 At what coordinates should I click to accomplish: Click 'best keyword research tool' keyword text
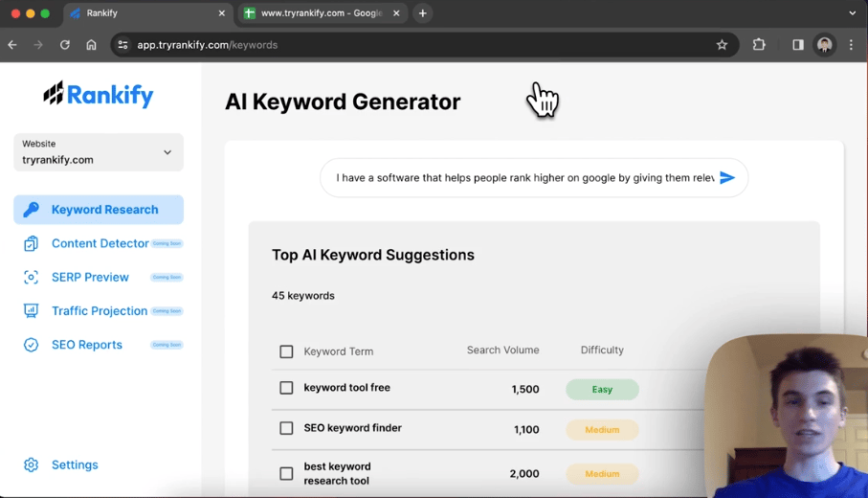pos(337,474)
